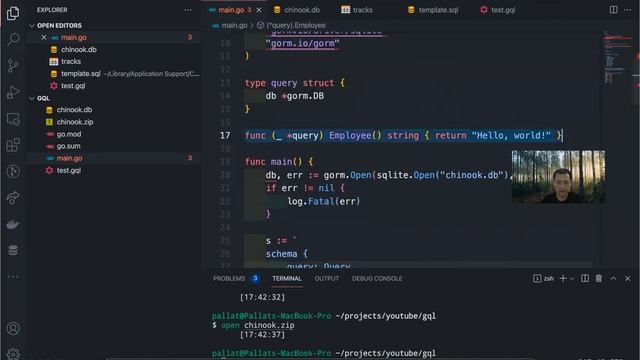640x360 pixels.
Task: Open the Manage gear menu
Action: click(x=13, y=354)
